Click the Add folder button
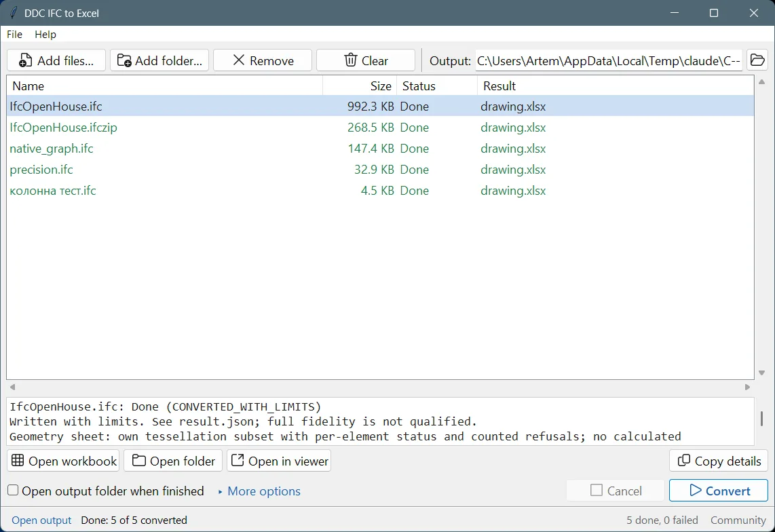This screenshot has width=775, height=532. point(159,60)
